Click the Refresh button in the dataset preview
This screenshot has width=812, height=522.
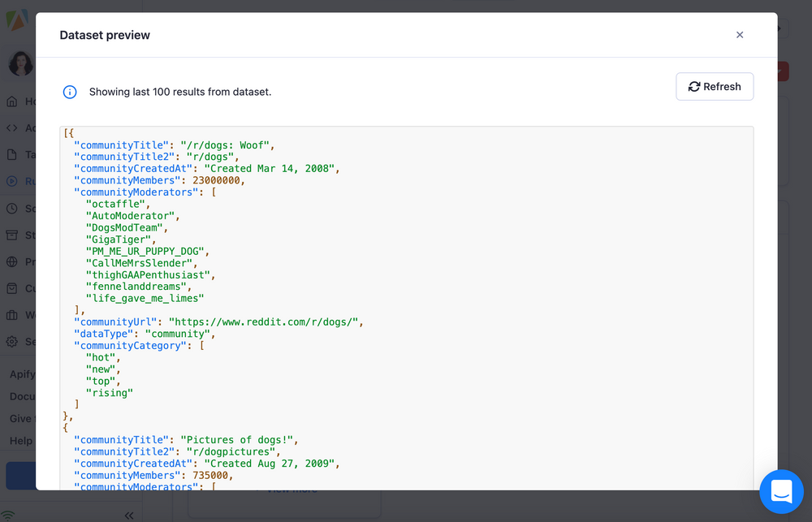715,86
